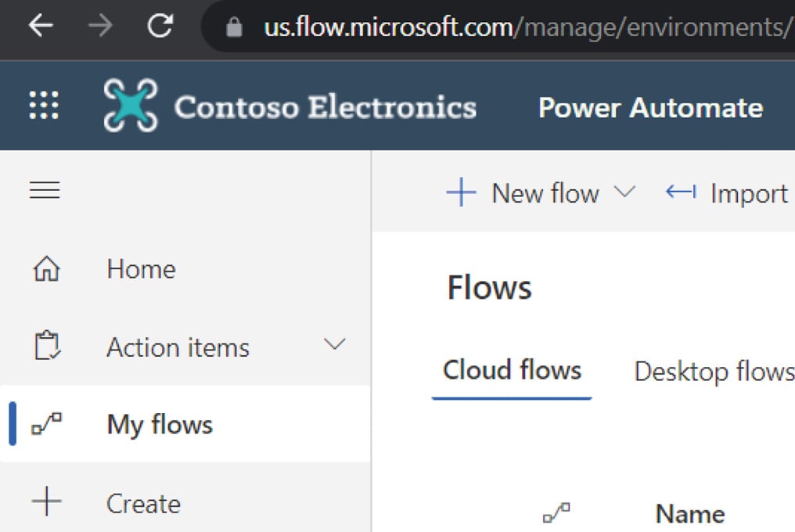Expand the Action items chevron

point(335,345)
